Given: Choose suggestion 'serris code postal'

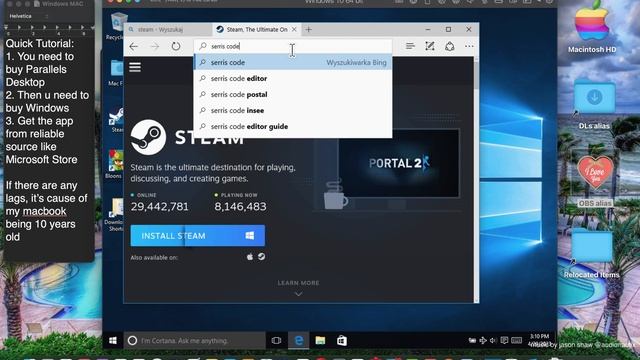Looking at the screenshot, I should click(x=293, y=94).
